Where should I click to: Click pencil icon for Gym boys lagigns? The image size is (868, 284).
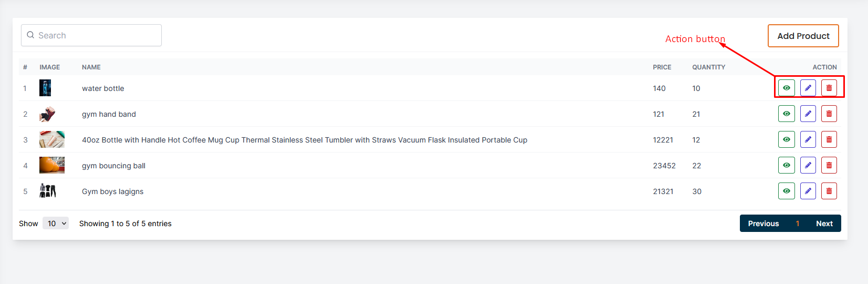[808, 191]
